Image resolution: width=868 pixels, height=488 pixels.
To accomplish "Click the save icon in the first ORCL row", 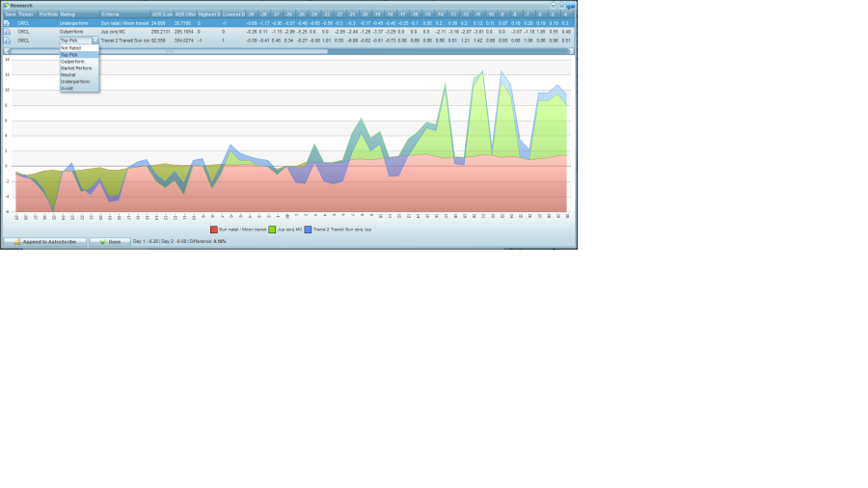I will (x=8, y=22).
